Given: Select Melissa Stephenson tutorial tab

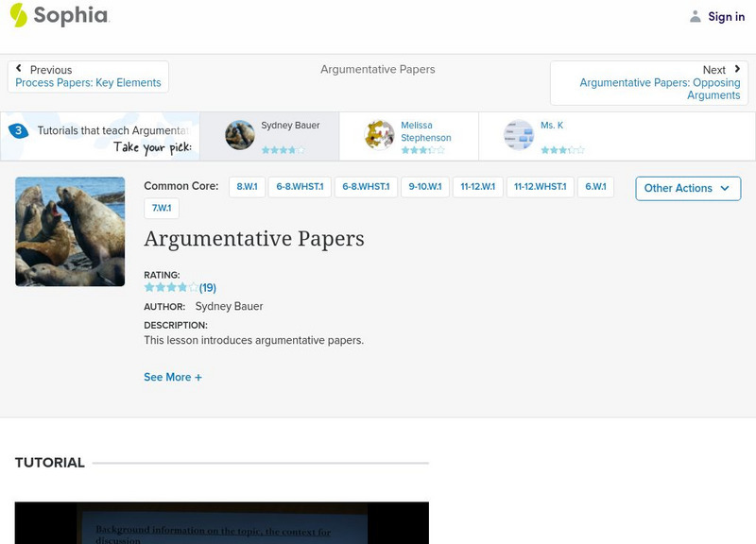Looking at the screenshot, I should [409, 136].
